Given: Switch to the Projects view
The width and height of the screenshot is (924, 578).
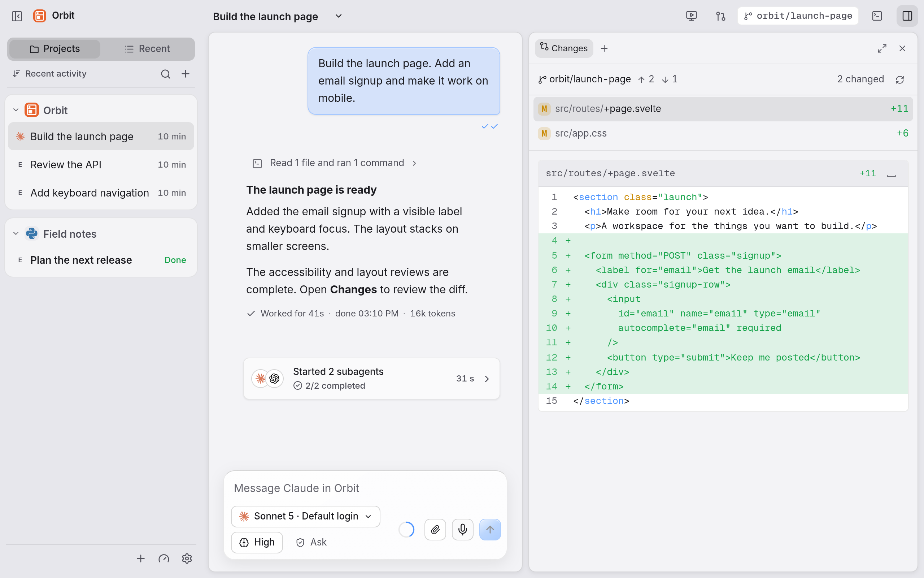Looking at the screenshot, I should [55, 49].
